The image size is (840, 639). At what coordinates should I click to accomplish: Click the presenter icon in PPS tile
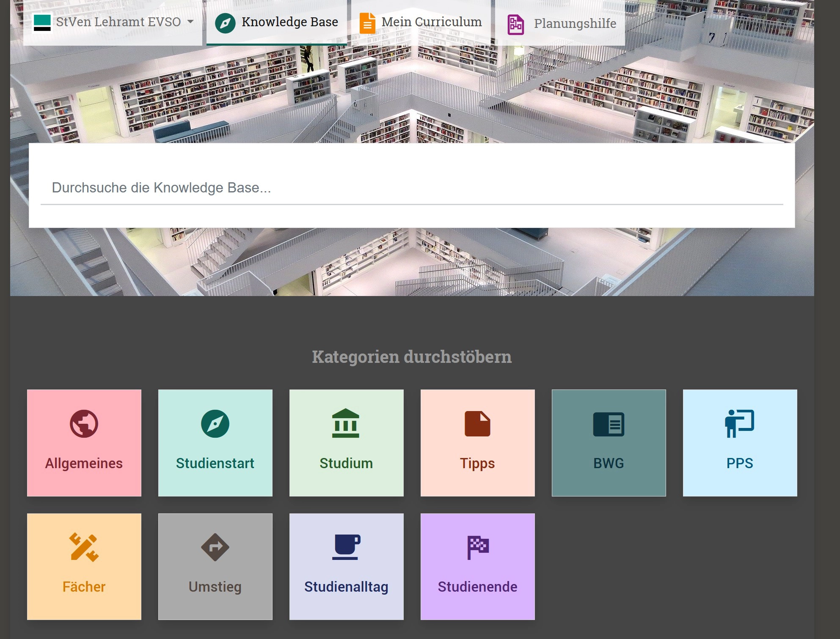(739, 423)
